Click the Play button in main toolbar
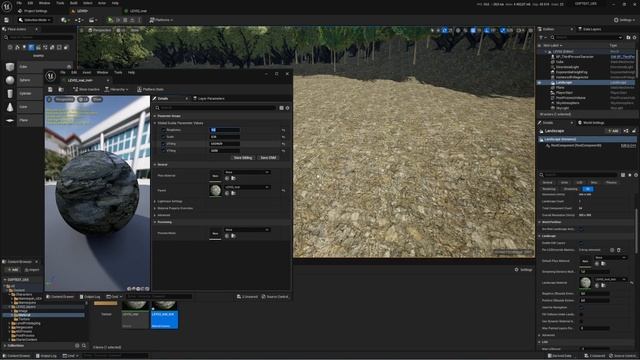 coord(110,20)
